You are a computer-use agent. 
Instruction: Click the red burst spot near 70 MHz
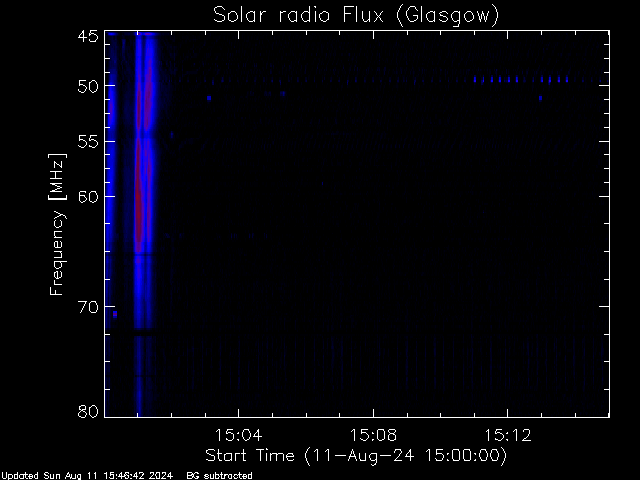tap(115, 314)
